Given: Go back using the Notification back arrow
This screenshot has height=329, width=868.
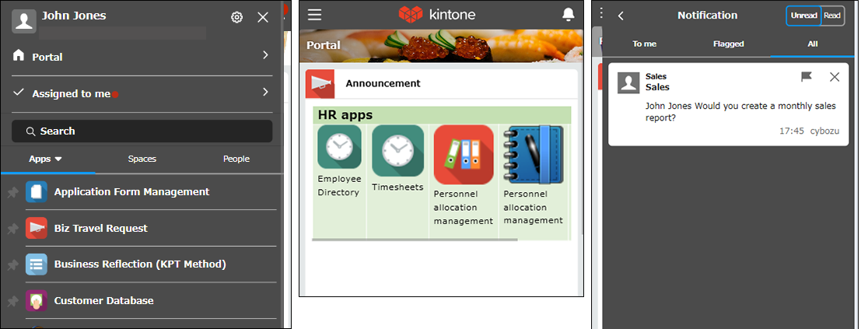Looking at the screenshot, I should (621, 16).
